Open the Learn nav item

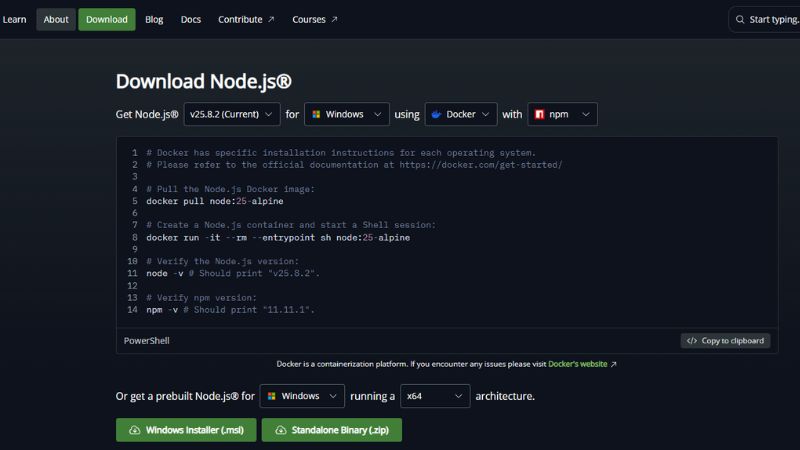[x=14, y=19]
